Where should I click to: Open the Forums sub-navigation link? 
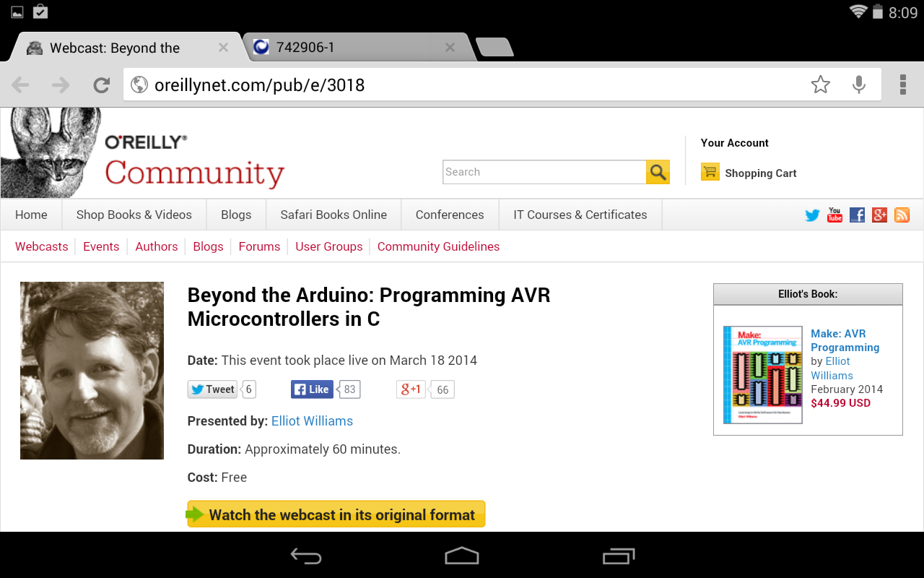259,246
